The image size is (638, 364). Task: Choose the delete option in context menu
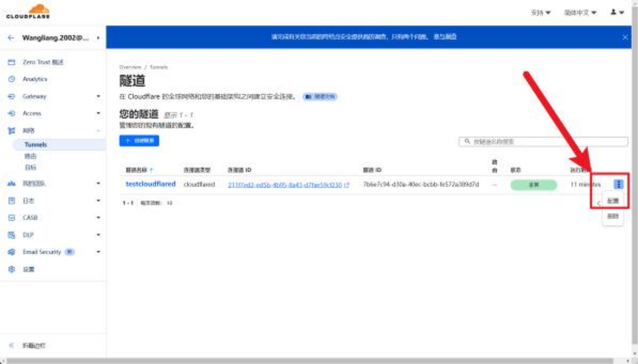click(x=613, y=216)
